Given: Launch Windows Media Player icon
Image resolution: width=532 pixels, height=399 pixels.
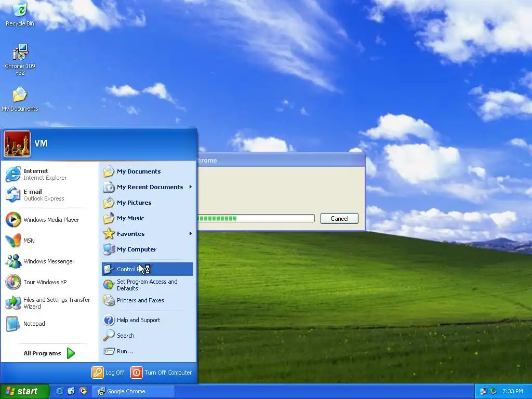Looking at the screenshot, I should (x=13, y=220).
